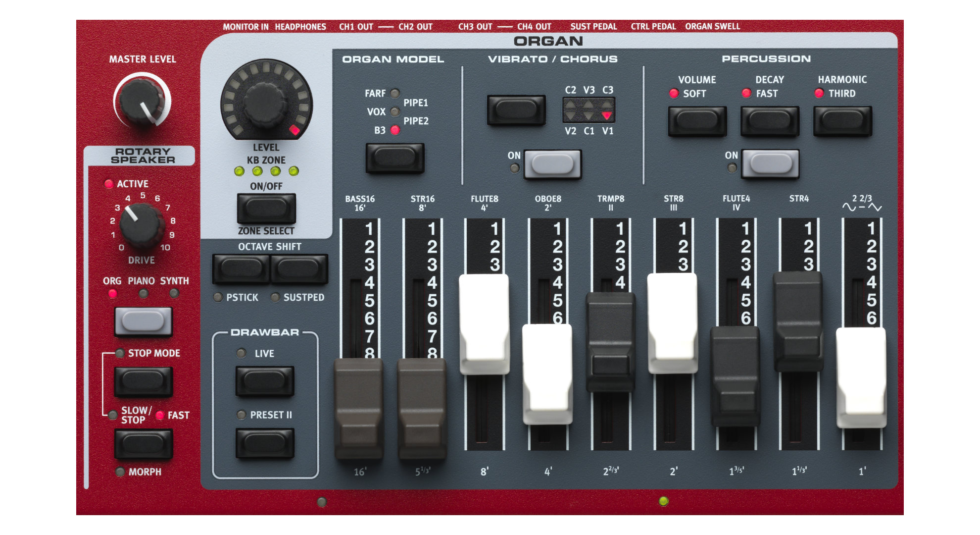Image resolution: width=980 pixels, height=535 pixels.
Task: Click the HEADPHONES jack label
Action: pos(300,27)
